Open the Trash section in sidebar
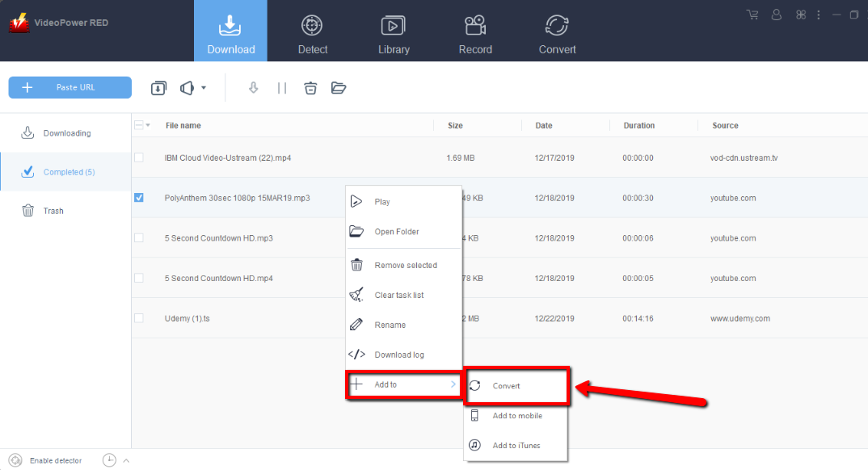The height and width of the screenshot is (470, 868). pos(53,211)
